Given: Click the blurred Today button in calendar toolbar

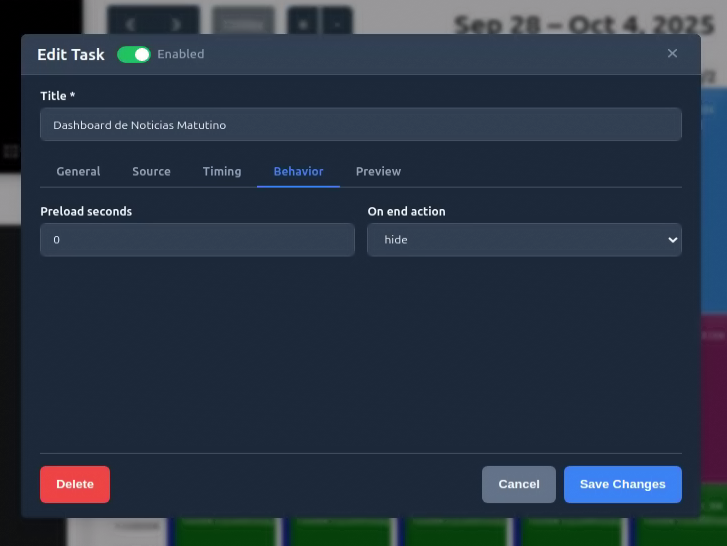Looking at the screenshot, I should click(243, 23).
